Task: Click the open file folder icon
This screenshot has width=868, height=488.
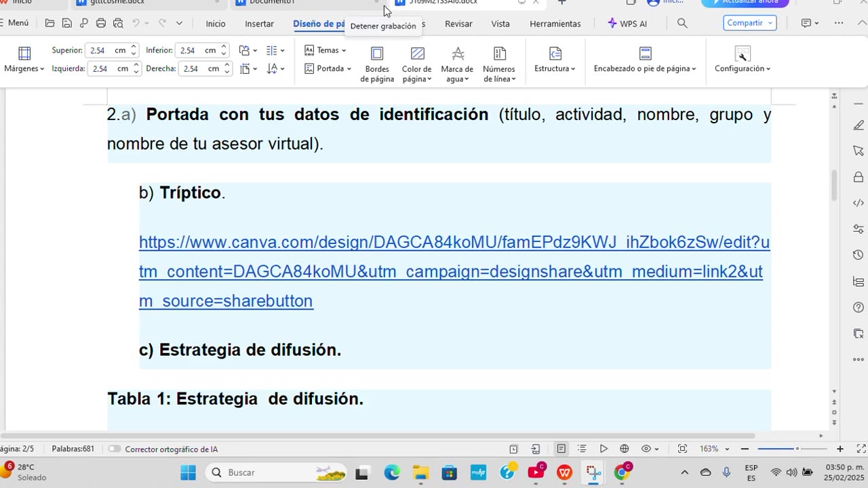Action: (x=50, y=24)
